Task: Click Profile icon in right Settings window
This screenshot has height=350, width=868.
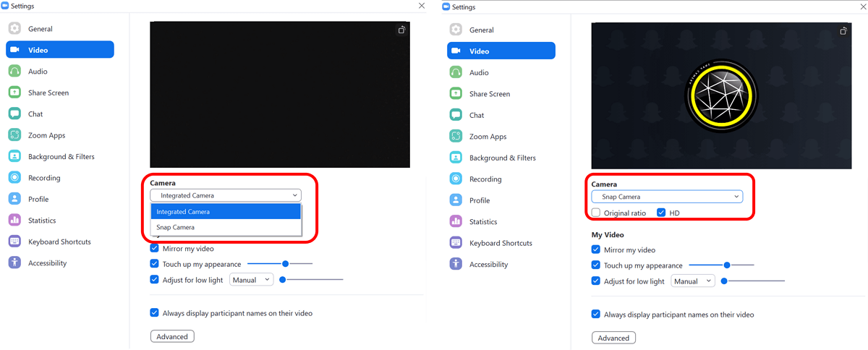Action: [x=456, y=200]
